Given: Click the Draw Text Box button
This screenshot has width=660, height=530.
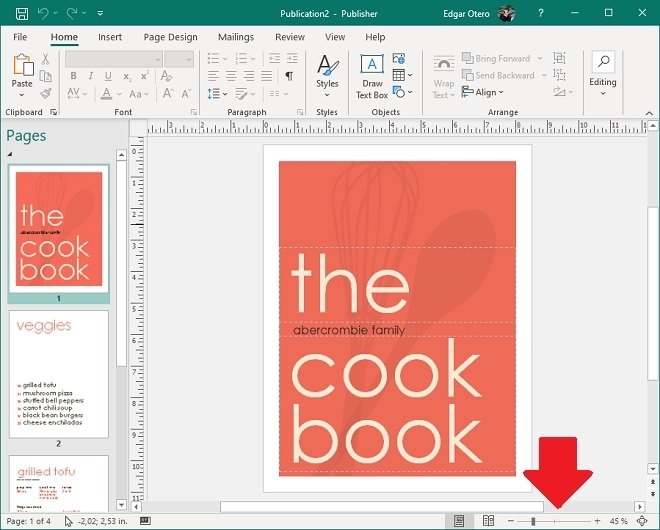Looking at the screenshot, I should point(372,77).
